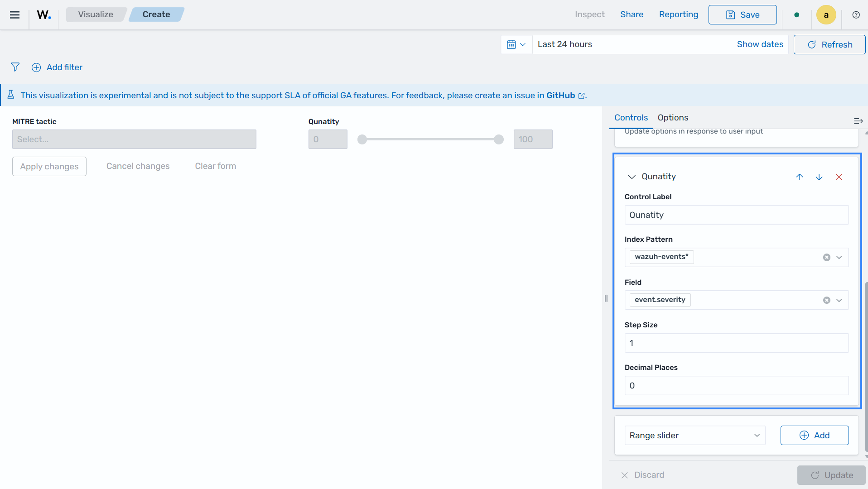This screenshot has height=489, width=868.
Task: Save the visualization
Action: 742,14
